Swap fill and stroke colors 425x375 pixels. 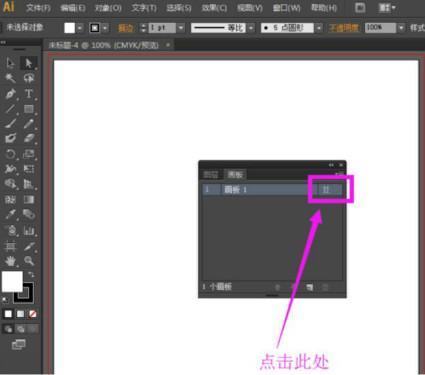(x=31, y=274)
